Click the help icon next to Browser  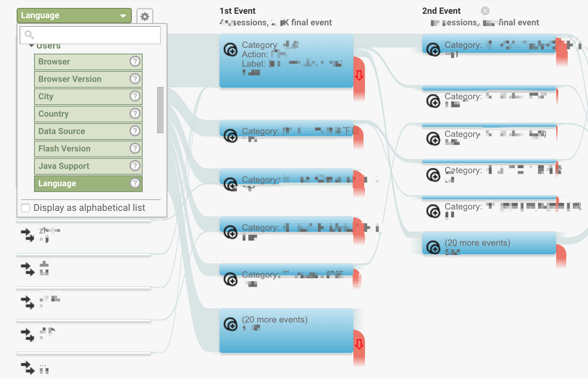pyautogui.click(x=135, y=62)
